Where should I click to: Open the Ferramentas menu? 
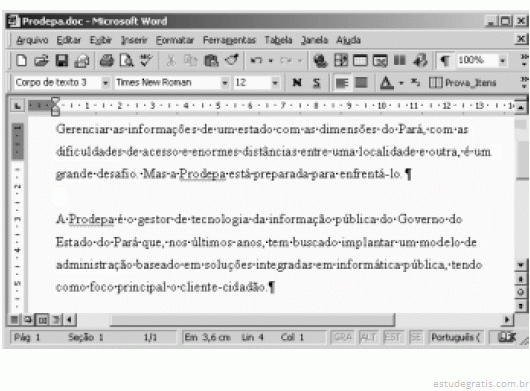[x=229, y=40]
